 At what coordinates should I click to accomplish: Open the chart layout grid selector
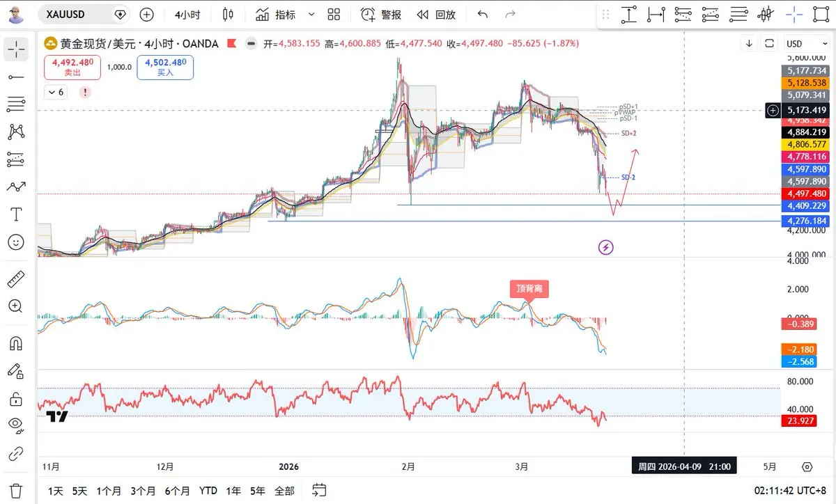[334, 14]
